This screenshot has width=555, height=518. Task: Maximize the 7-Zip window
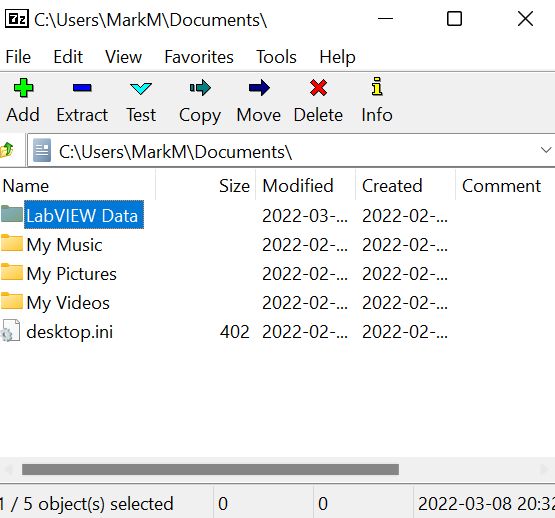coord(454,18)
